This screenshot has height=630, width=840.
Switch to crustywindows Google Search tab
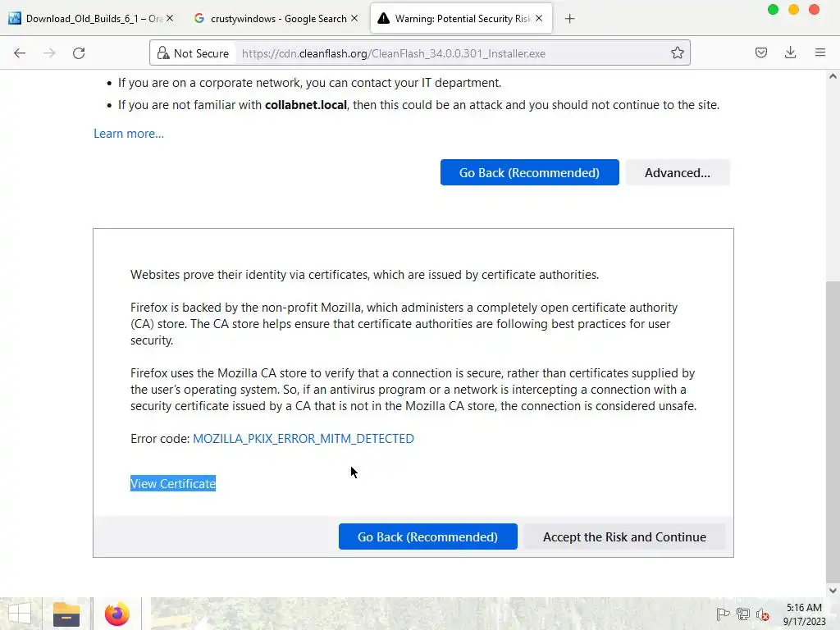point(276,18)
